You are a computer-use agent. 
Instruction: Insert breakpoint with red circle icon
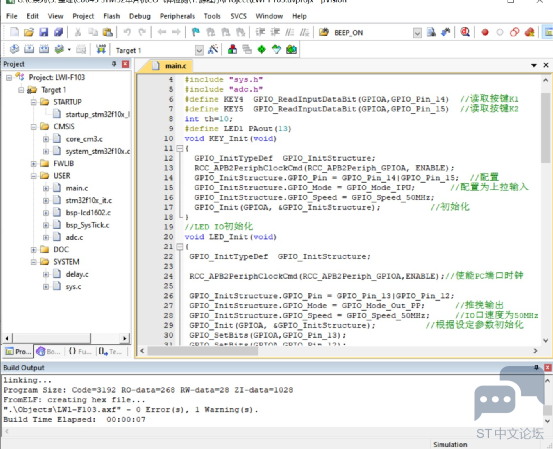[x=485, y=32]
